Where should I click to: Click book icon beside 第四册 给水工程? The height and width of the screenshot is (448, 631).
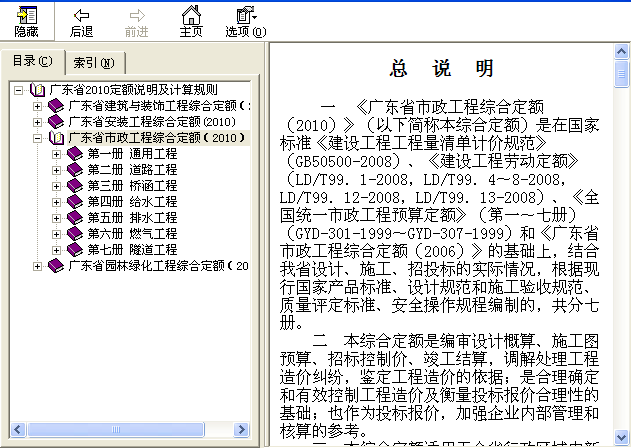(75, 202)
